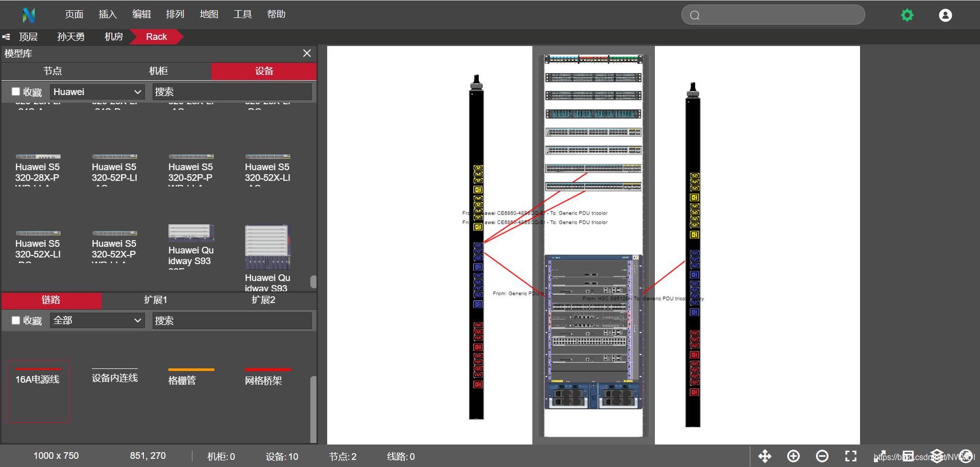This screenshot has height=467, width=980.
Task: Select 格栅管 orange link type
Action: click(191, 378)
